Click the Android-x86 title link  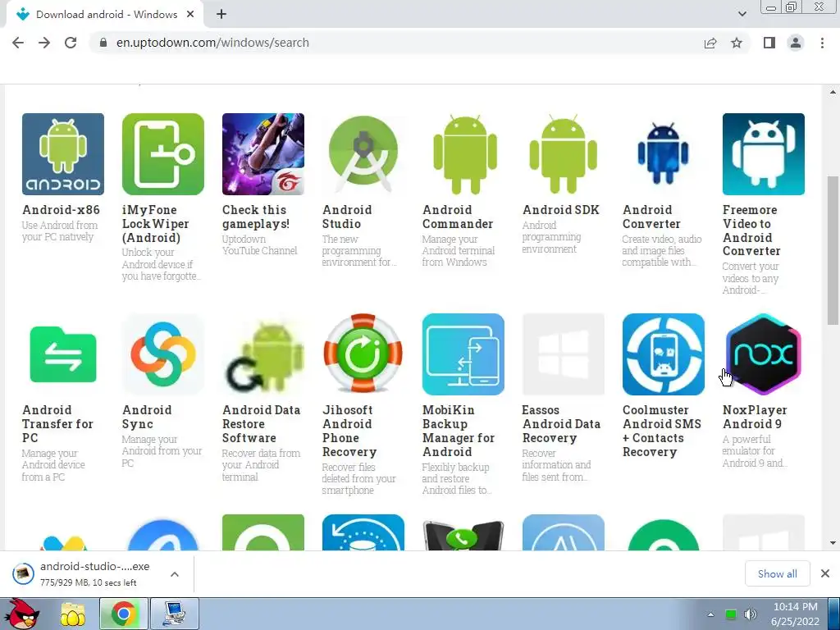pos(61,210)
